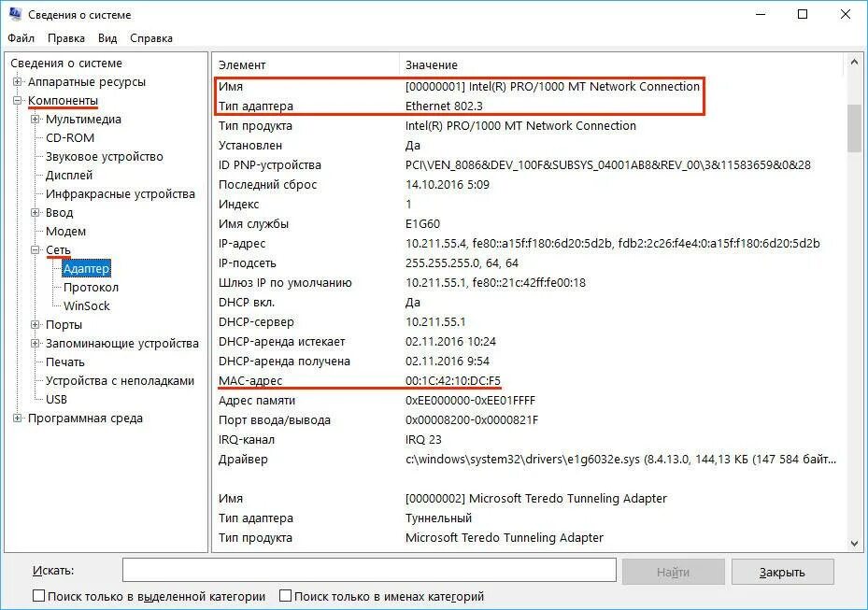The height and width of the screenshot is (610, 868).
Task: Select Устройства с неполадками tree item
Action: coord(120,381)
